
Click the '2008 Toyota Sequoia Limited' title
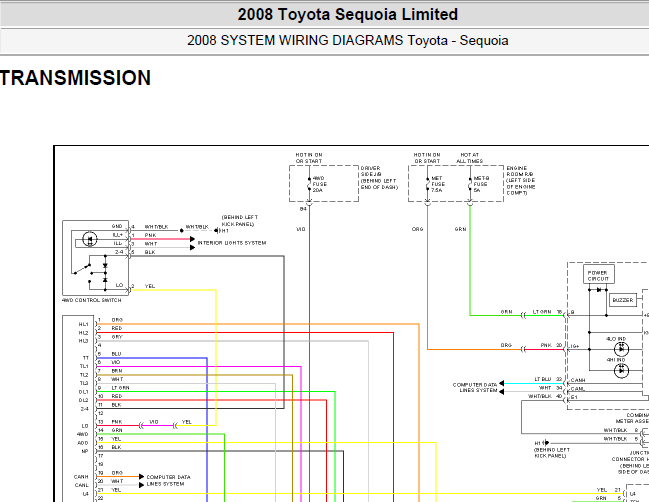coord(347,14)
